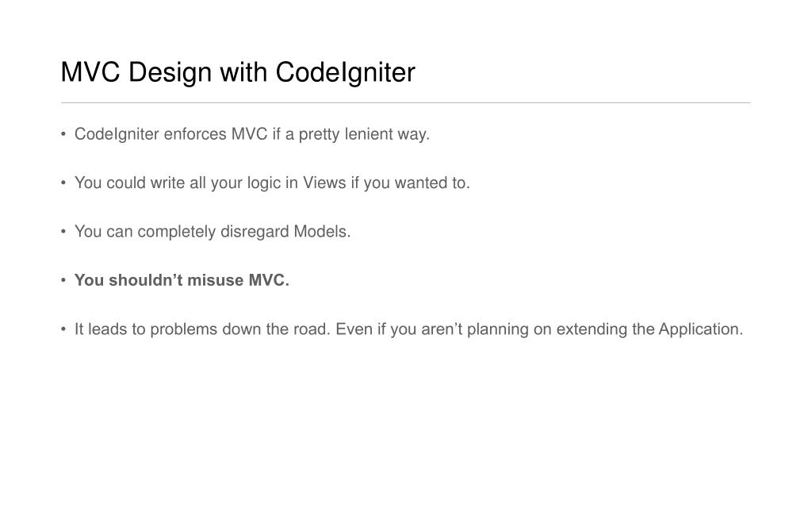Click the bullet dot before 'CodeIgniter enforces MVC'
This screenshot has width=812, height=508.
[x=63, y=134]
